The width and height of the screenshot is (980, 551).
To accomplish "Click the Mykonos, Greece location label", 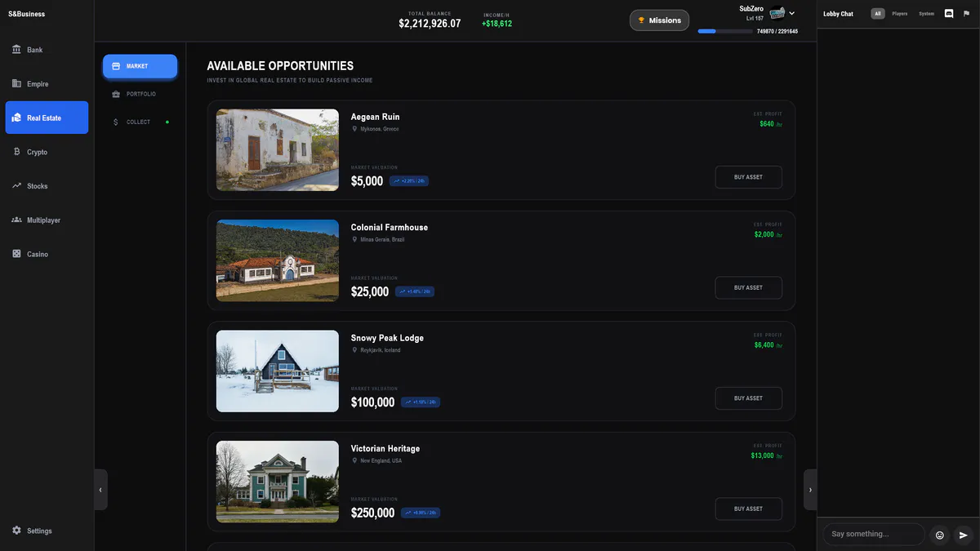I will pyautogui.click(x=380, y=129).
